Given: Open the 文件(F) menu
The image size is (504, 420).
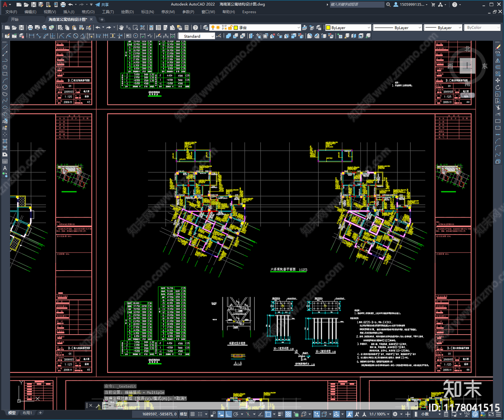Looking at the screenshot, I should pyautogui.click(x=11, y=12).
